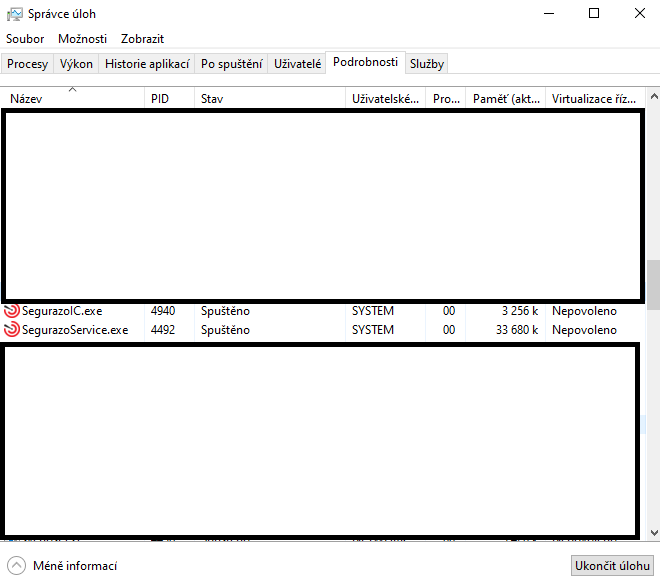Open the Soubor menu

tap(25, 39)
